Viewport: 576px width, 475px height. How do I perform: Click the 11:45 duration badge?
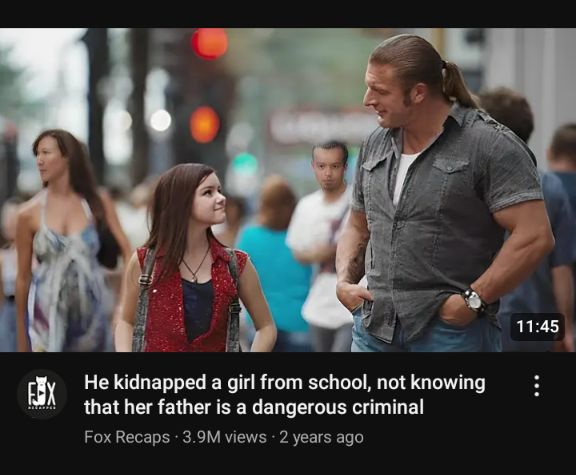coord(537,326)
